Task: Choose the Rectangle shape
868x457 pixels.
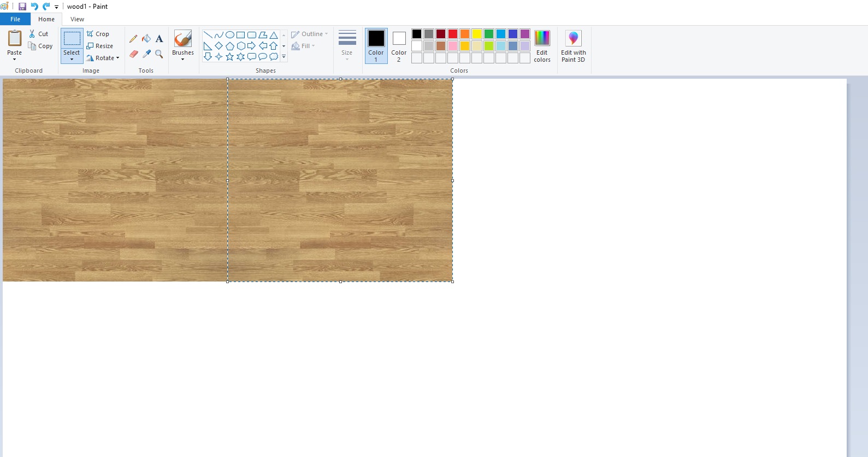Action: coord(241,35)
